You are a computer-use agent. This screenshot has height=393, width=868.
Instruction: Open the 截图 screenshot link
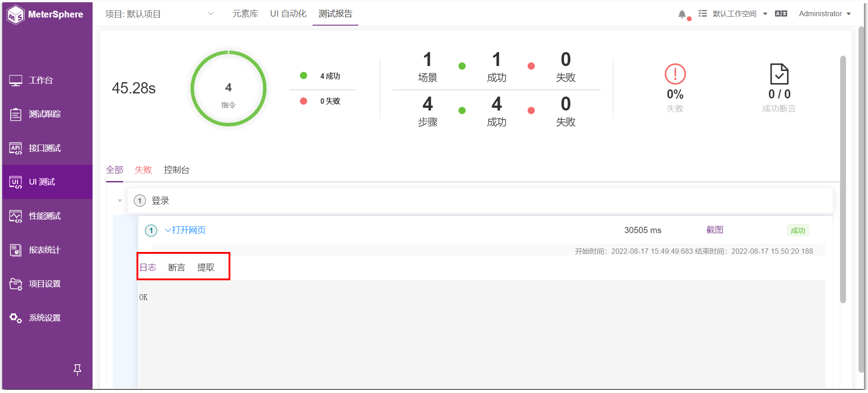tap(714, 230)
